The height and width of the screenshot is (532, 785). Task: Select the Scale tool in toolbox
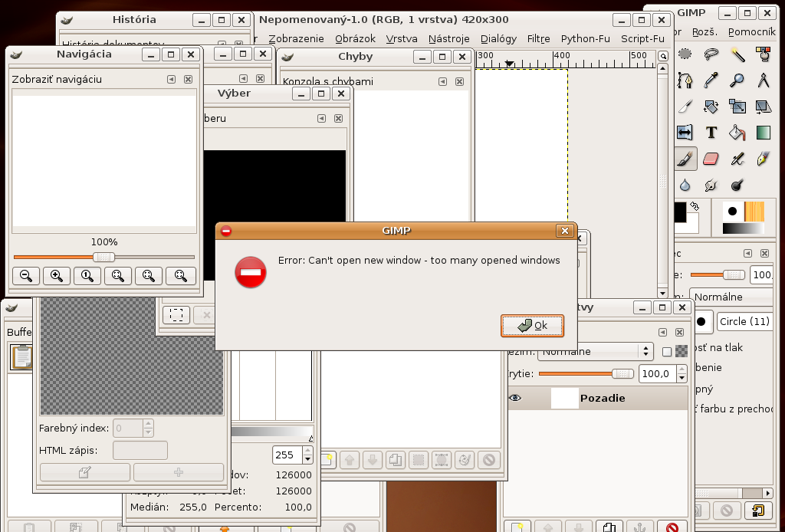pos(737,106)
